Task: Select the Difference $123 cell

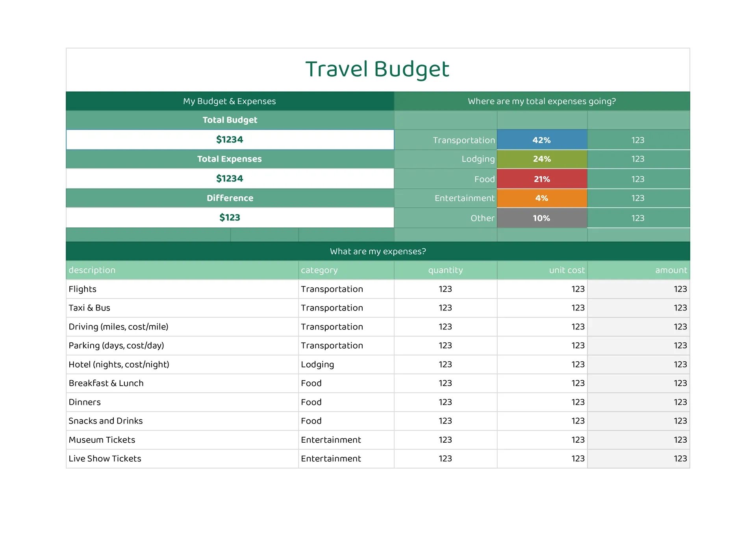Action: (230, 217)
